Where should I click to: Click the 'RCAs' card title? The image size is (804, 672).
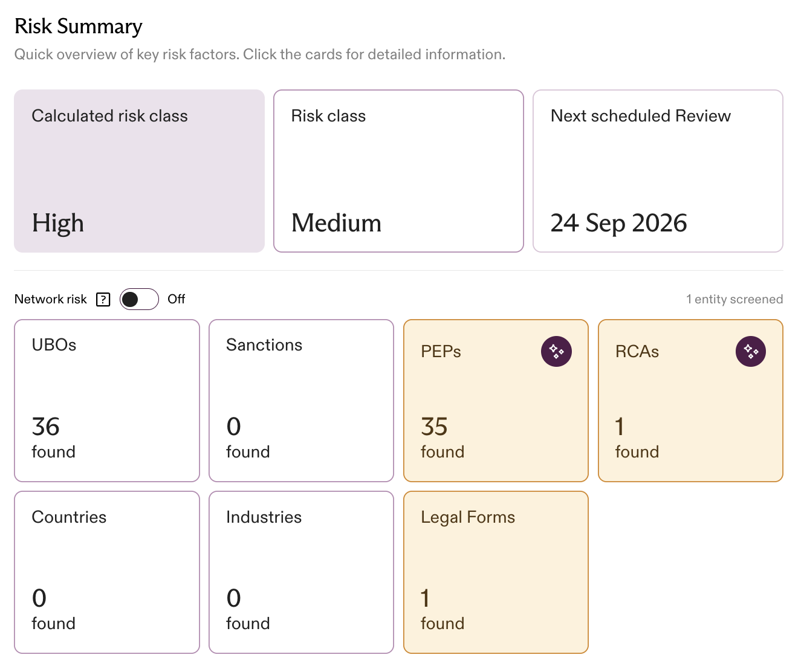tap(637, 352)
